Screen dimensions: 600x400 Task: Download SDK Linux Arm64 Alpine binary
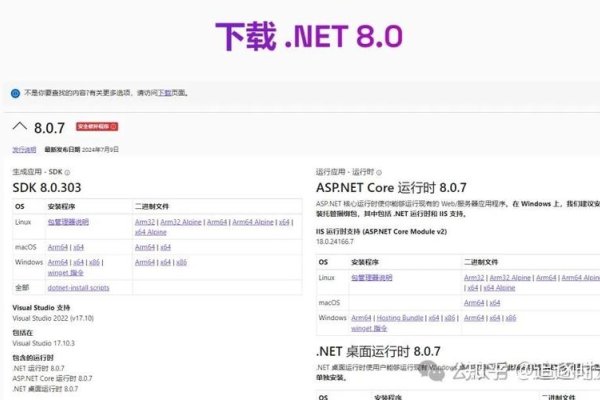pyautogui.click(x=253, y=222)
